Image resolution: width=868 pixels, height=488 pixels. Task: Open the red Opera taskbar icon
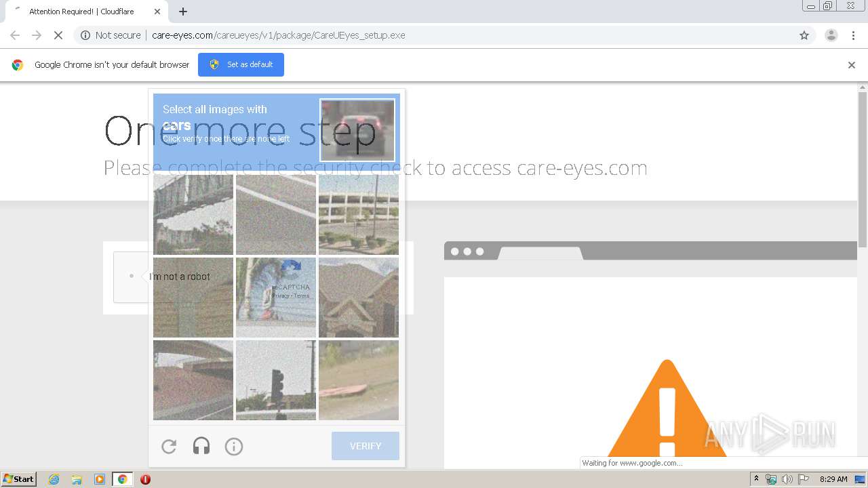click(145, 479)
